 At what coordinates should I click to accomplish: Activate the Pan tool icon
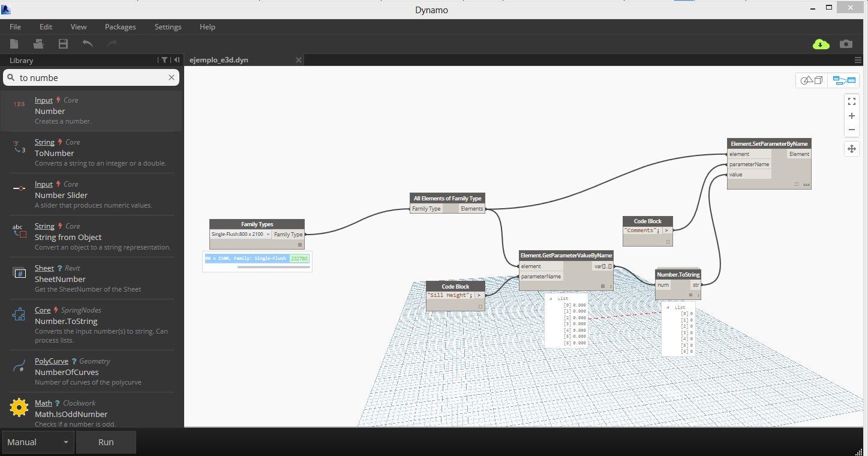coord(852,149)
